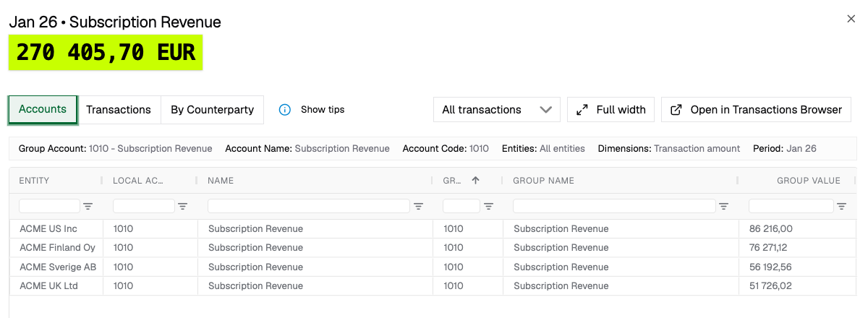
Task: Open the All transactions dropdown
Action: coord(497,110)
